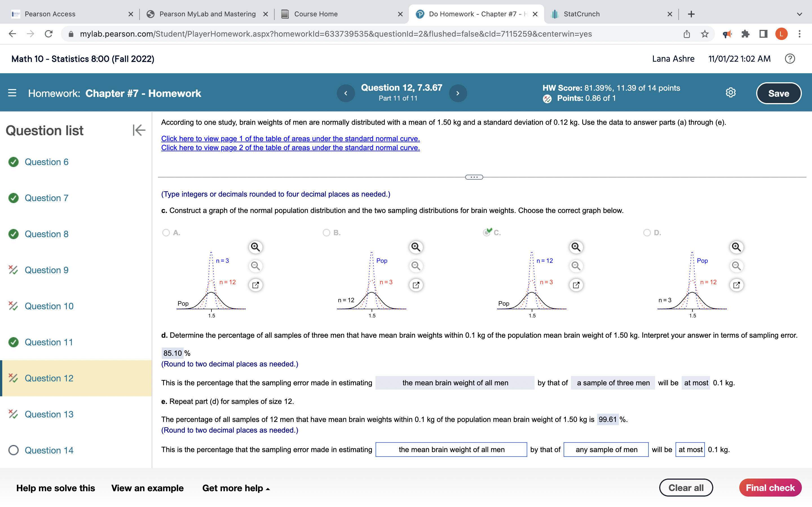812x507 pixels.
Task: Open the hamburger menu next to Homework
Action: coord(12,93)
